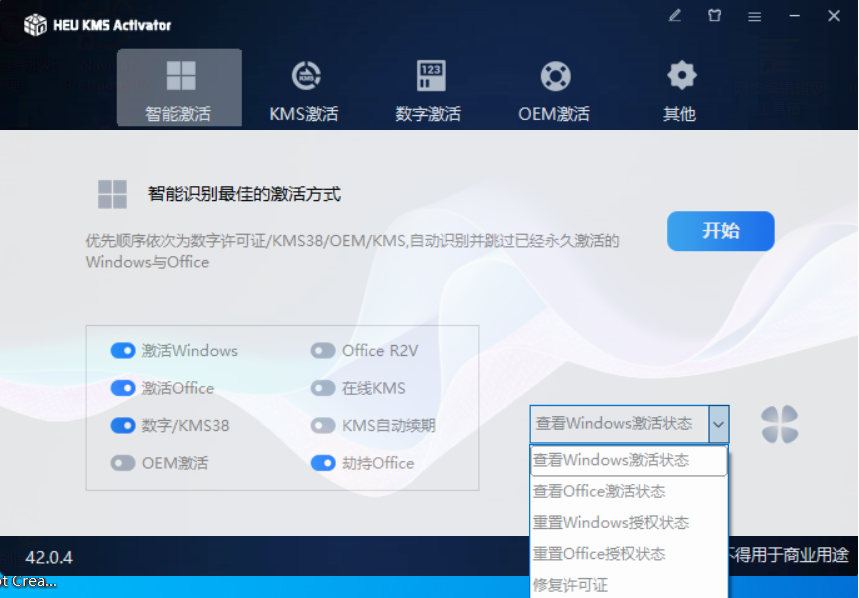Click the HEU KMS Activator logo icon
The image size is (859, 598).
[x=35, y=25]
